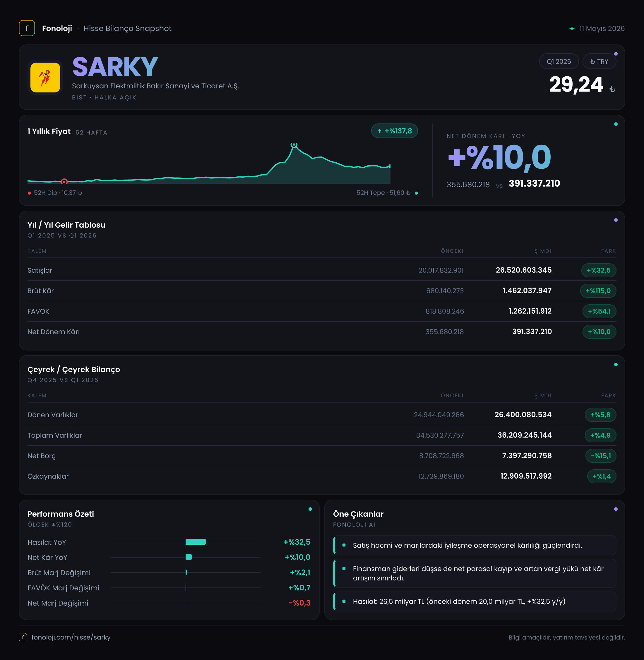This screenshot has width=644, height=660.
Task: Click the SARKY yellow company logo
Action: point(45,77)
